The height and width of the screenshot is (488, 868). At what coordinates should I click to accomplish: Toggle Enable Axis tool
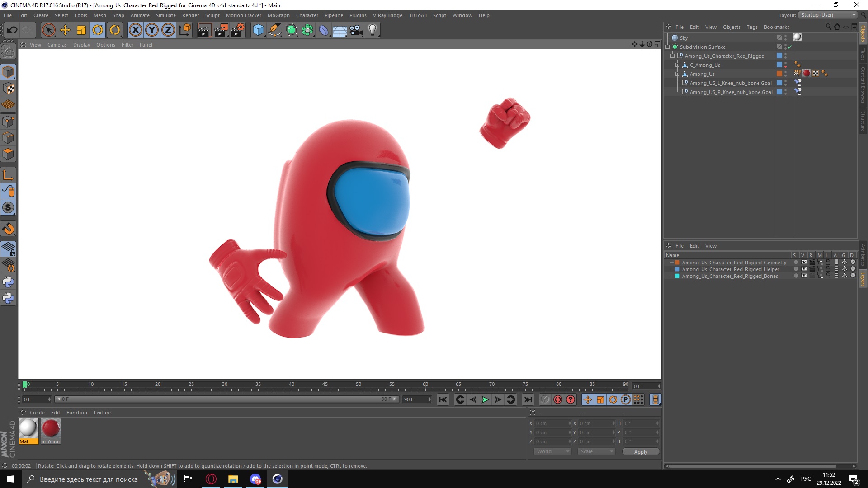tap(8, 175)
